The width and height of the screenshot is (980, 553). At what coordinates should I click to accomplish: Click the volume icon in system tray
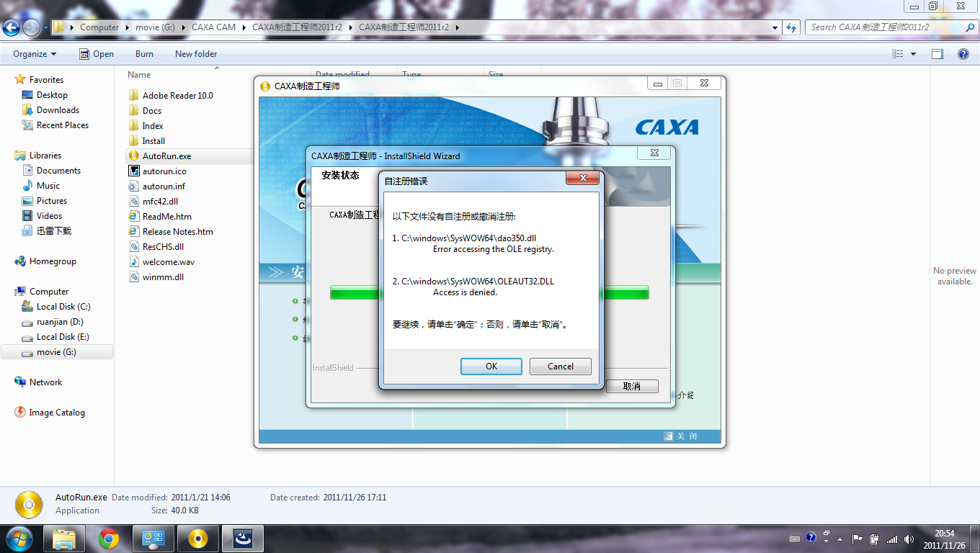[908, 539]
